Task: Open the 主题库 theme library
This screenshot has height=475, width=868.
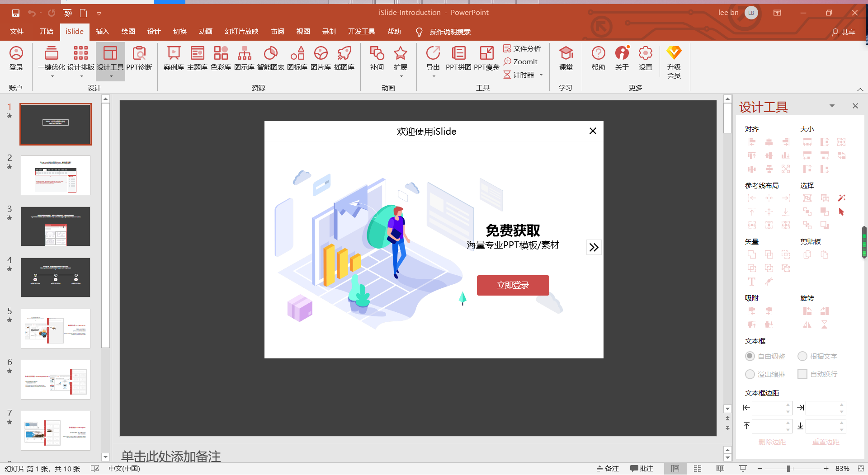Action: click(x=197, y=59)
